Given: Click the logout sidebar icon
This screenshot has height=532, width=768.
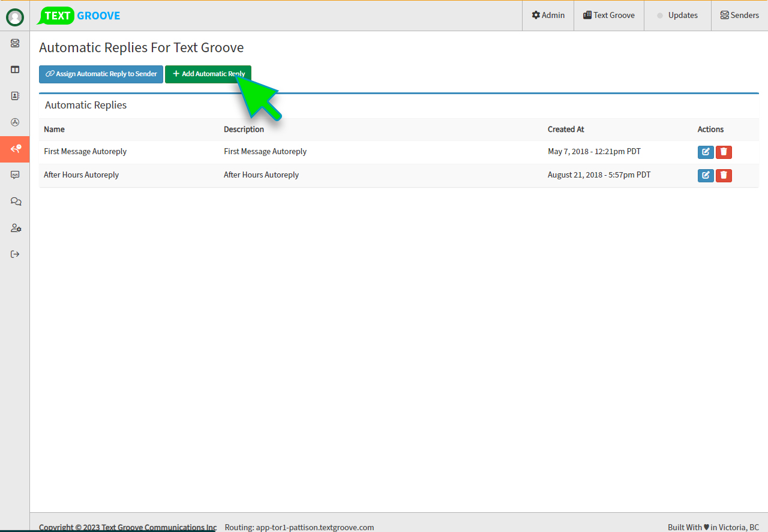Looking at the screenshot, I should pyautogui.click(x=15, y=254).
